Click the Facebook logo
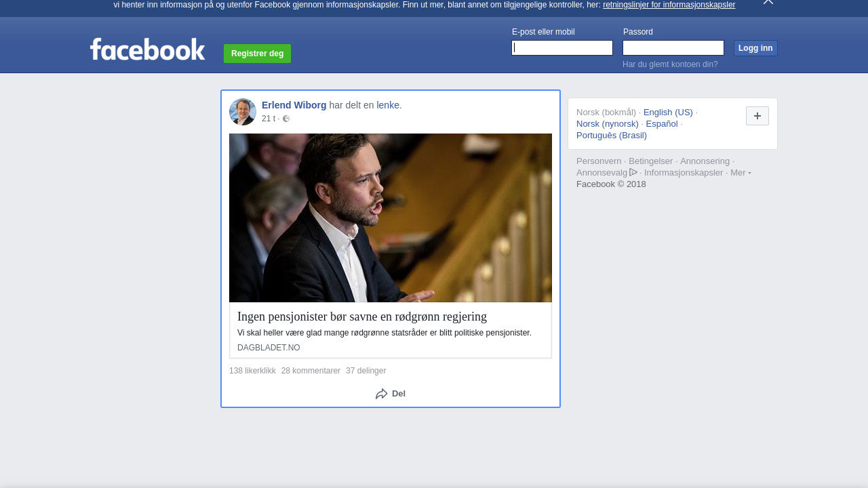The image size is (868, 488). [147, 49]
